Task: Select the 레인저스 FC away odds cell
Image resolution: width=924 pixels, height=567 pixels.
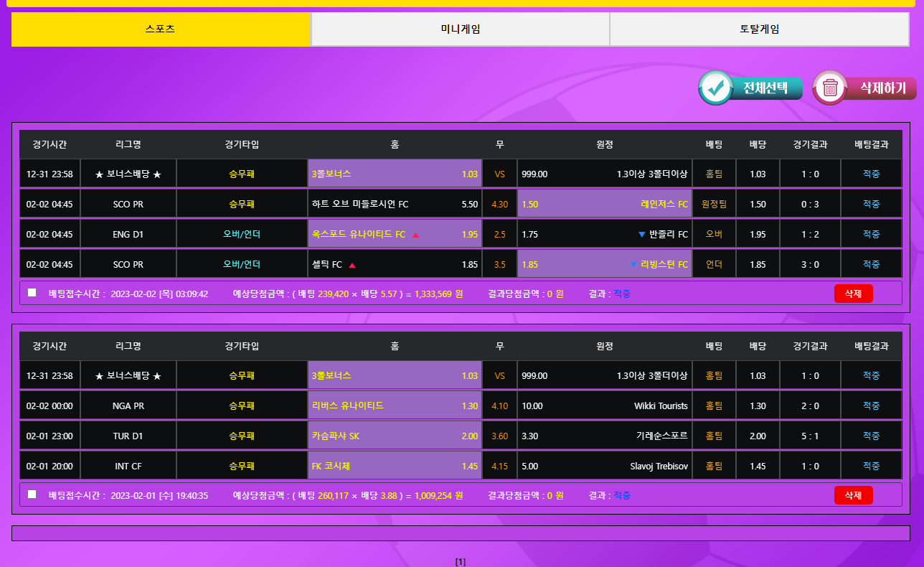Action: click(x=604, y=205)
